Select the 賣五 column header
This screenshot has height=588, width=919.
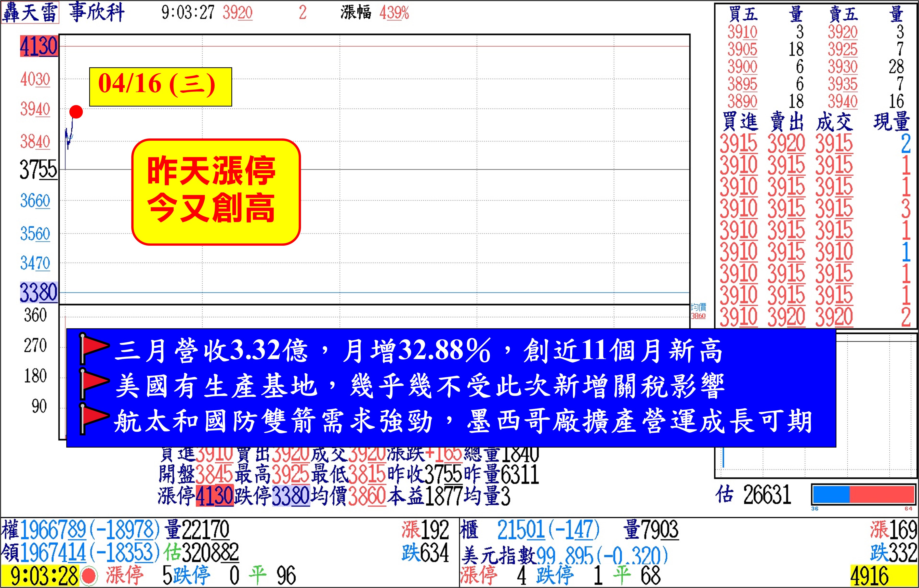coord(843,14)
